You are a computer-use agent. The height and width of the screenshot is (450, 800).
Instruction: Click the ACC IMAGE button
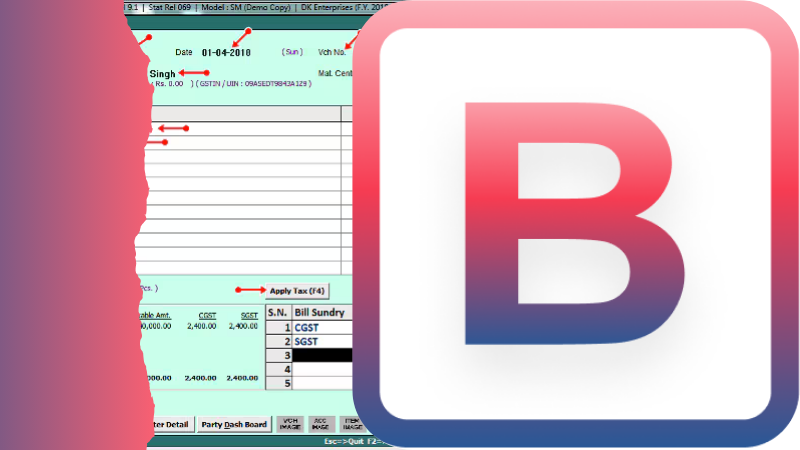coord(320,424)
